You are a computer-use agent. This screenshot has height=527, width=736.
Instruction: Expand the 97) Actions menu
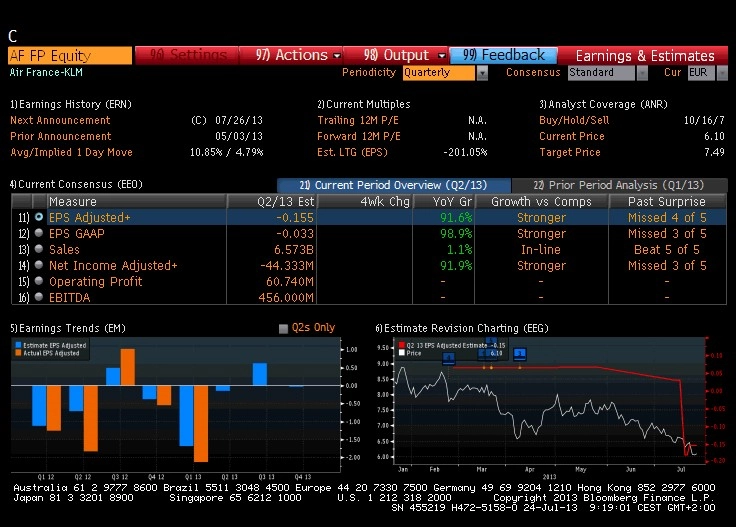tap(291, 55)
